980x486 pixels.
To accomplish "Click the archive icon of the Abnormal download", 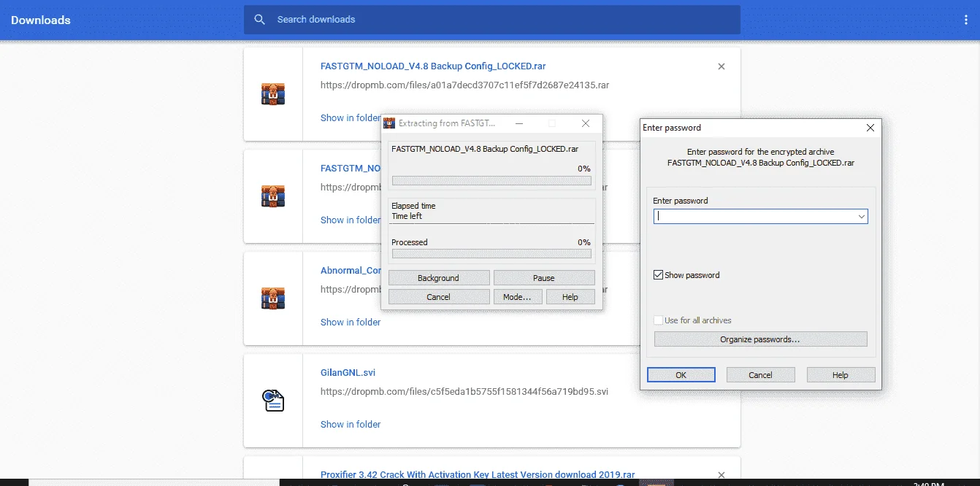I will click(x=272, y=298).
